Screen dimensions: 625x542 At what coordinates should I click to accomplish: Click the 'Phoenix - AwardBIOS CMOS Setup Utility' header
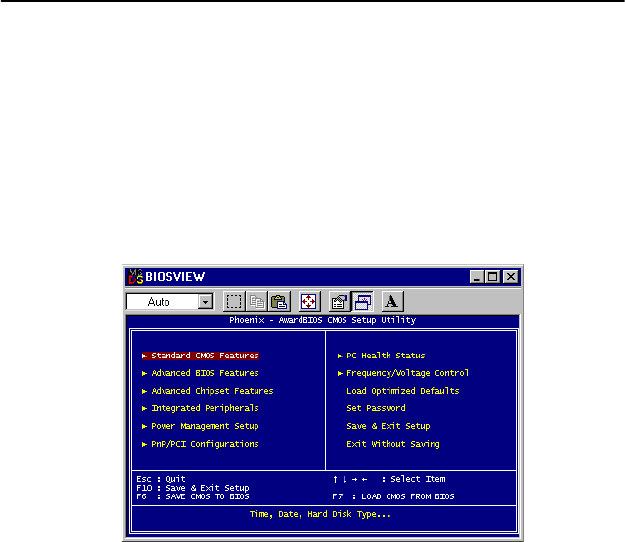pos(322,320)
